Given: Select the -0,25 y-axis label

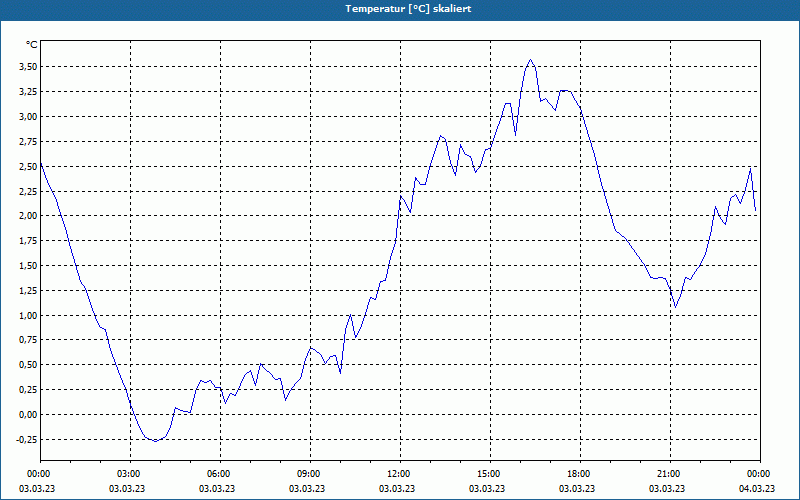Looking at the screenshot, I should tap(27, 440).
